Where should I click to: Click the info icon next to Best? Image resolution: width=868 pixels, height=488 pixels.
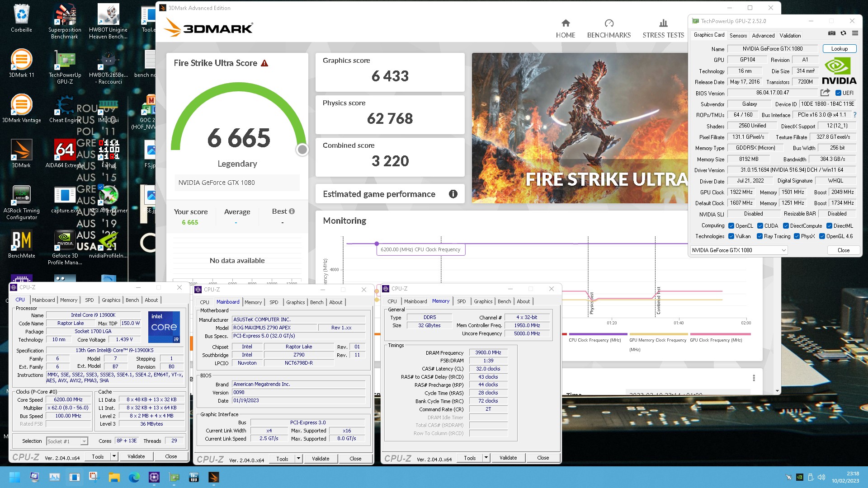292,211
